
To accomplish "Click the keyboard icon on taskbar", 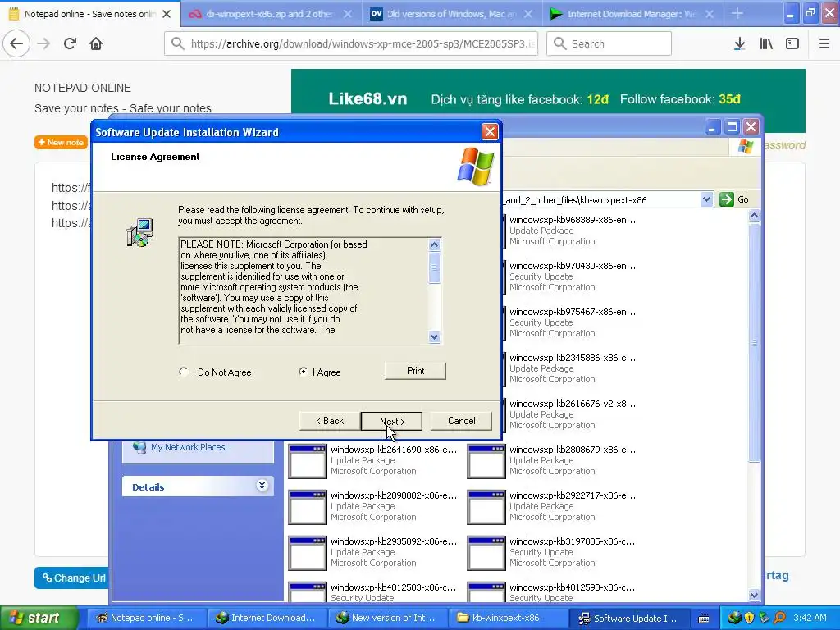I will pyautogui.click(x=704, y=619).
